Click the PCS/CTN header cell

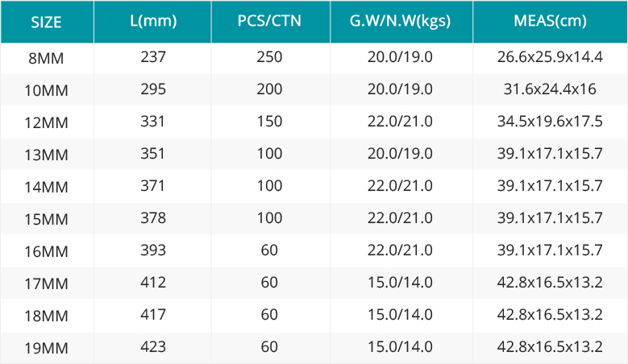[270, 22]
